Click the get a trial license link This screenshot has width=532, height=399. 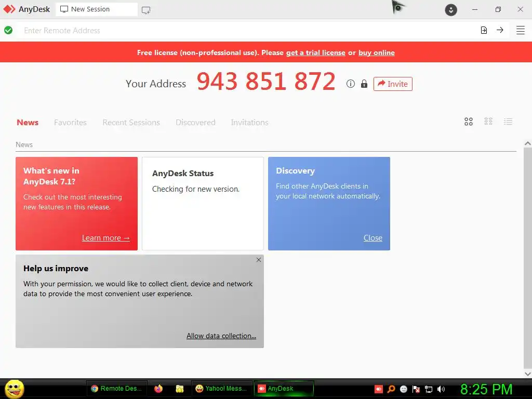click(315, 52)
